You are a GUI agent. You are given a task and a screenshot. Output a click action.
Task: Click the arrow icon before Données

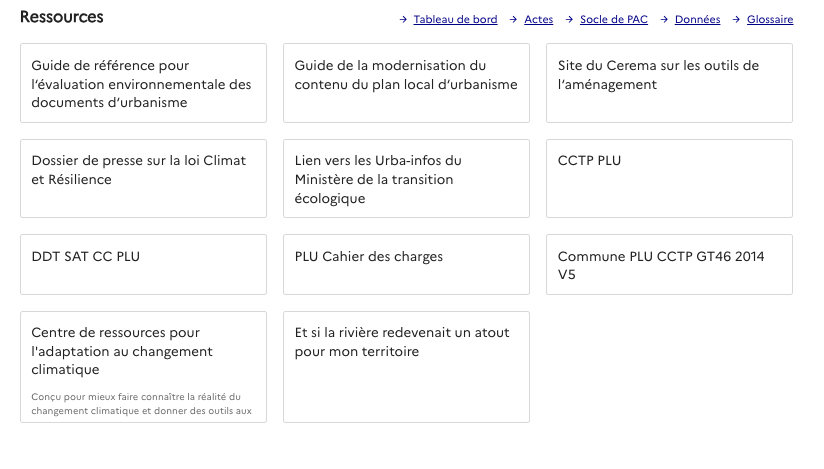664,20
